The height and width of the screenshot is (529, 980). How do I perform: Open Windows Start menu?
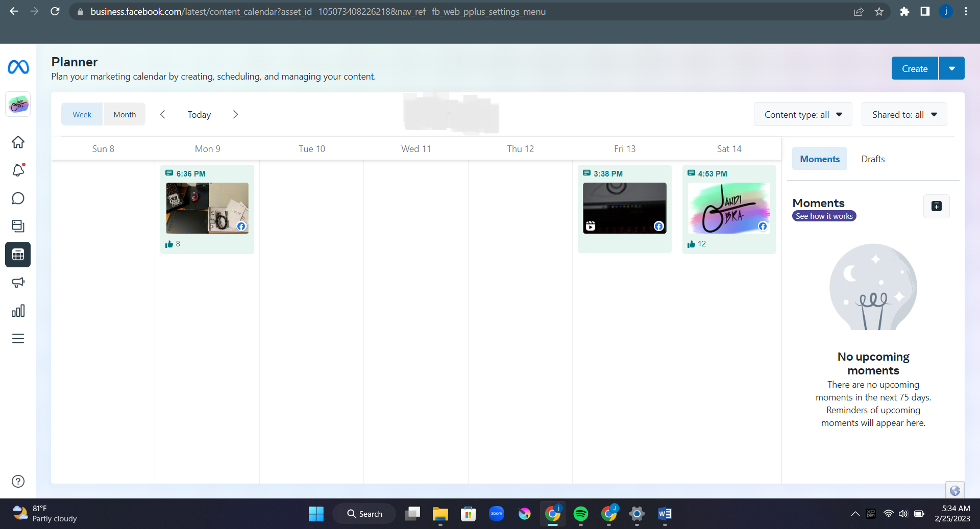316,514
